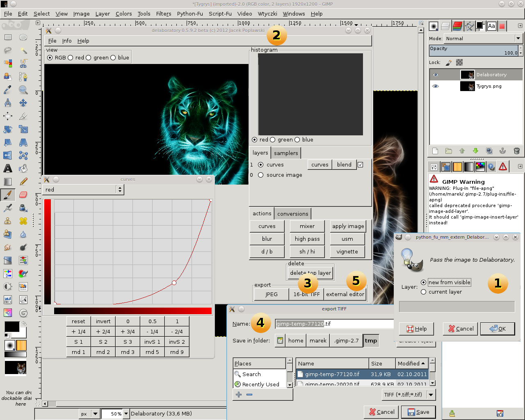Lower the selected layer with the down arrow
525x420 pixels.
475,151
